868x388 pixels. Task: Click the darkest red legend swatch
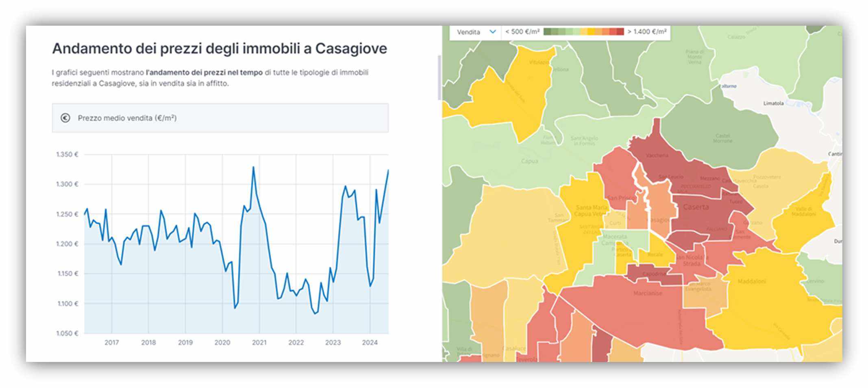pos(620,32)
